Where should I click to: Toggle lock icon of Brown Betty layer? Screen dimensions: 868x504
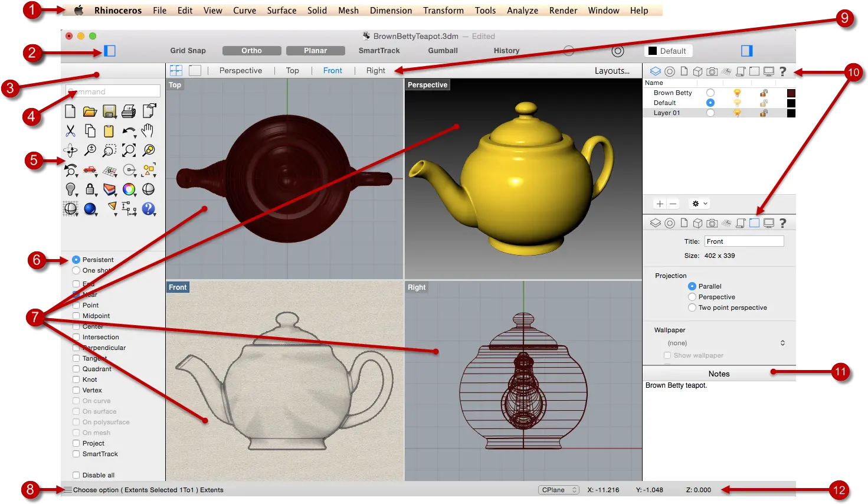tap(764, 93)
